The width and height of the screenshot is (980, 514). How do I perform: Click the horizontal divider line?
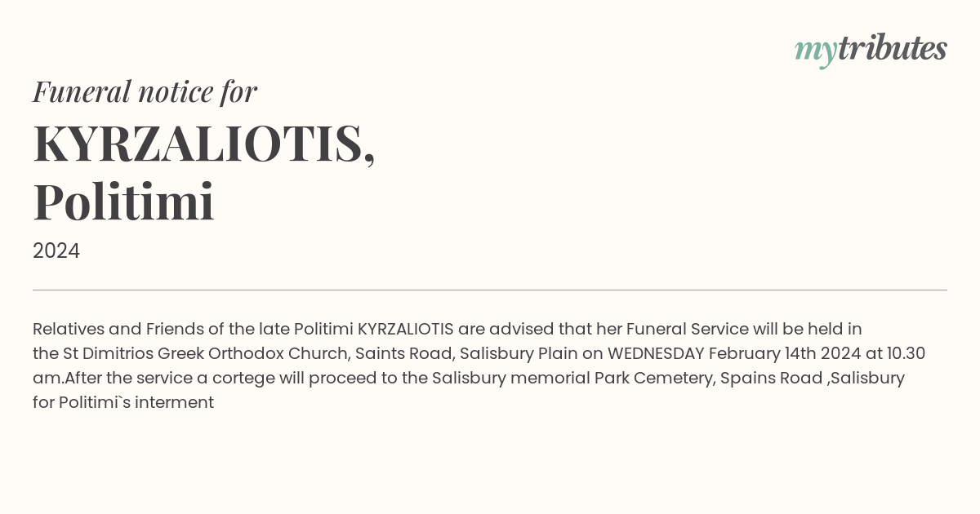[490, 290]
